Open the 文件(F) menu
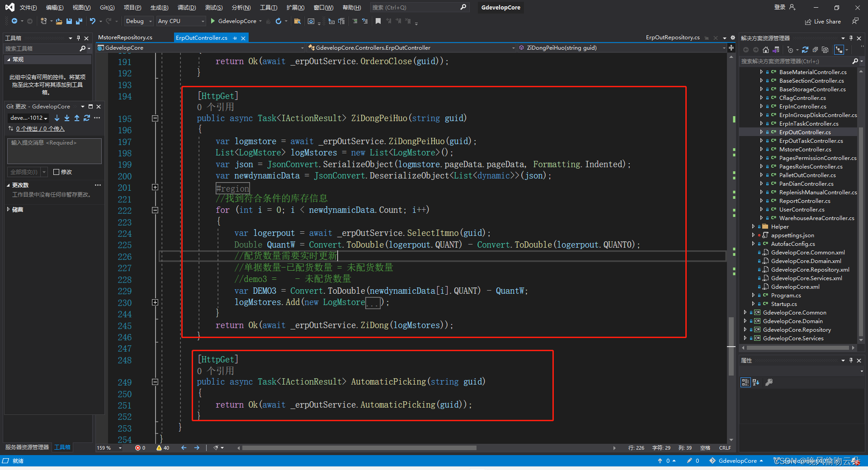Viewport: 868px width, 470px height. point(28,7)
